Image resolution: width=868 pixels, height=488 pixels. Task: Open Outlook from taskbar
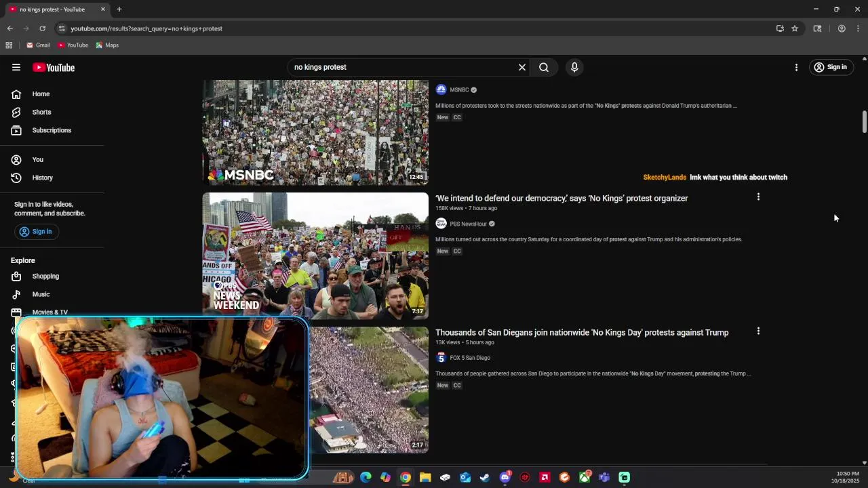click(465, 477)
